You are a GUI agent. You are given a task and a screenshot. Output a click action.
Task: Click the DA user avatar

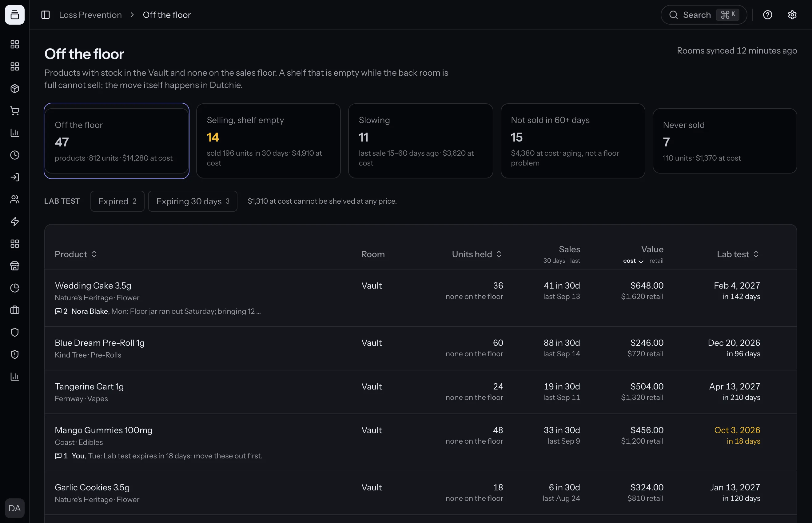[14, 508]
